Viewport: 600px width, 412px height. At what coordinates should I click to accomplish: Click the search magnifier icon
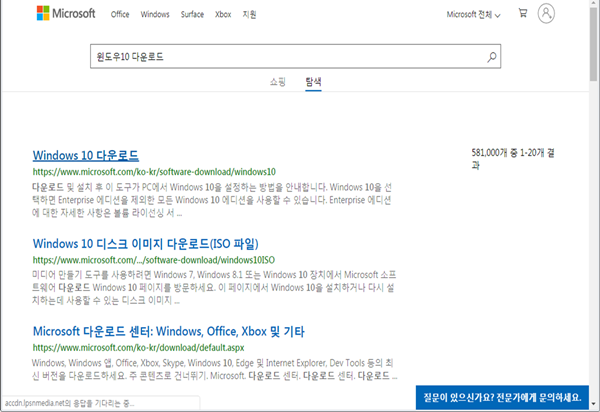492,57
